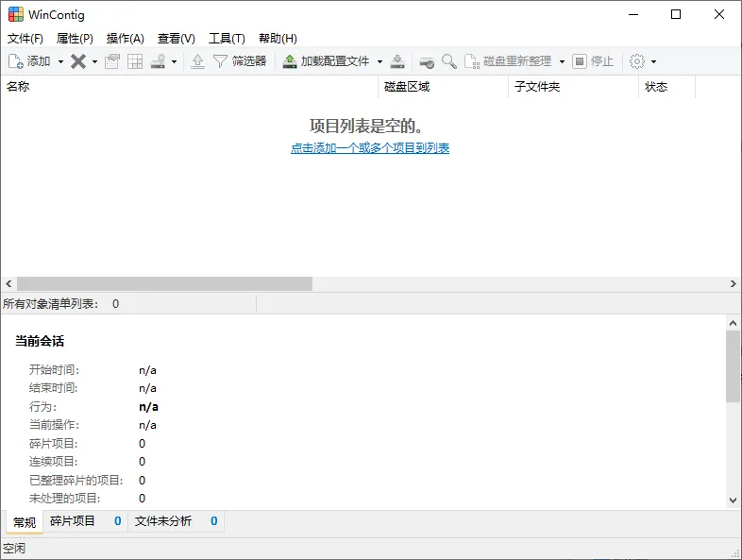The width and height of the screenshot is (742, 560).
Task: Click the disk check icon in toolbar
Action: [x=427, y=61]
